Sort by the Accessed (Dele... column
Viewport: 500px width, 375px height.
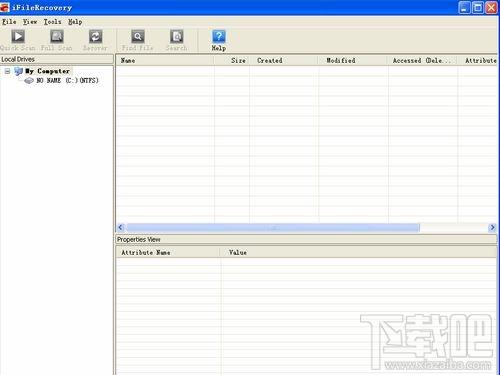423,60
